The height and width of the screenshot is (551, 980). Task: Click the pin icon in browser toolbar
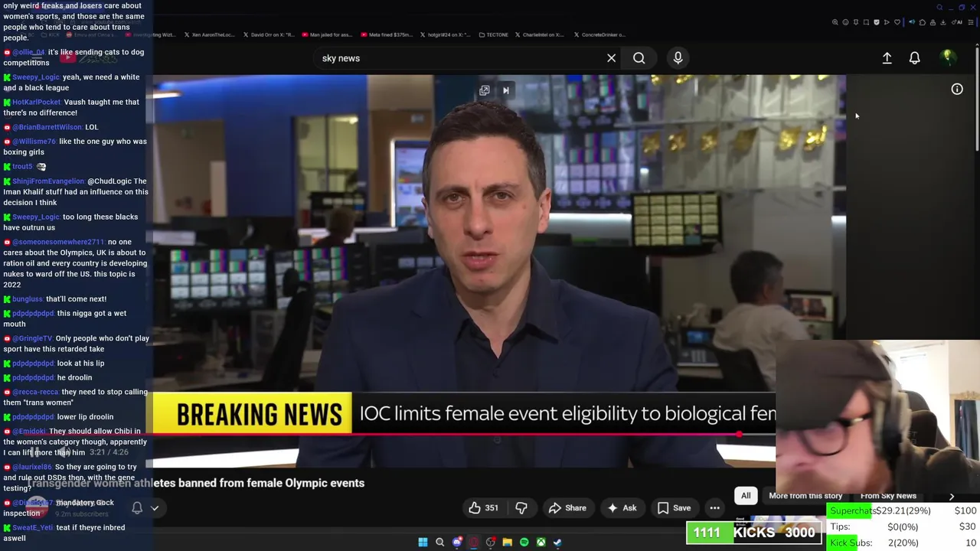point(856,22)
